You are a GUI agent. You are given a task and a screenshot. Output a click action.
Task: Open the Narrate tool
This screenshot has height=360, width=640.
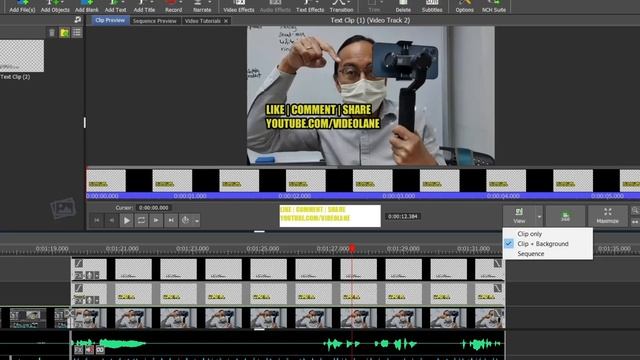(x=202, y=7)
